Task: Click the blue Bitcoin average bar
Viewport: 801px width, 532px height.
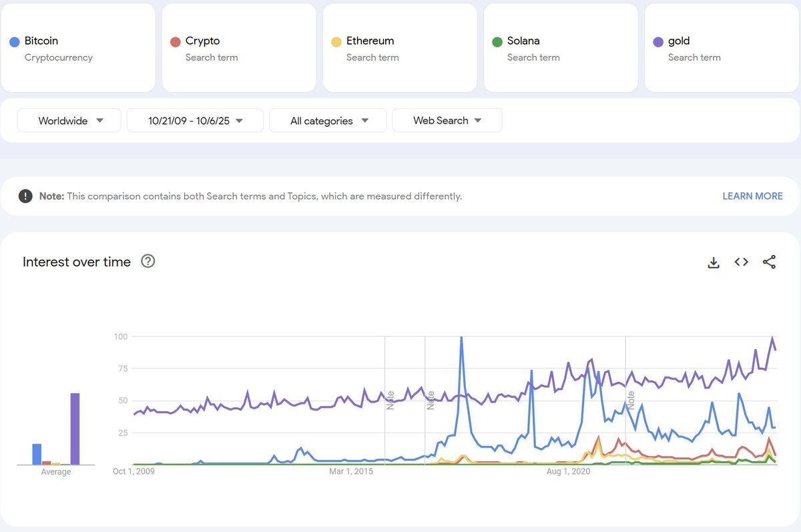Action: 37,454
